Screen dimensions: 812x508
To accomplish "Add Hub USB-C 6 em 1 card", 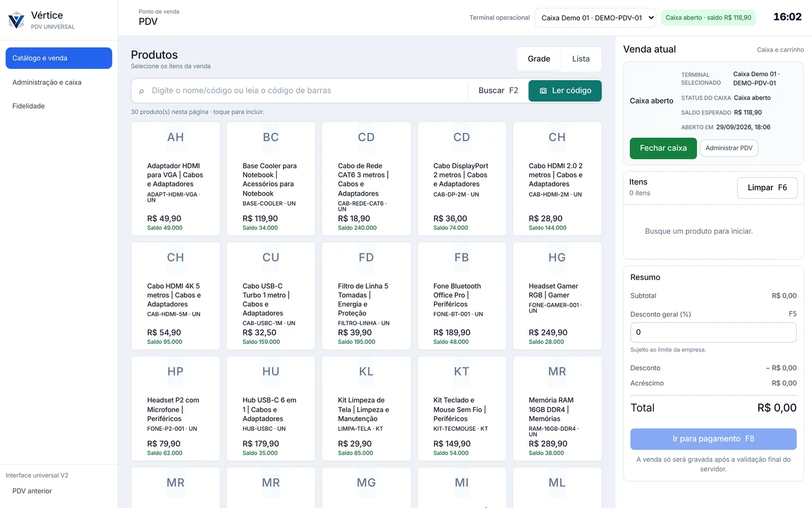I will [271, 408].
